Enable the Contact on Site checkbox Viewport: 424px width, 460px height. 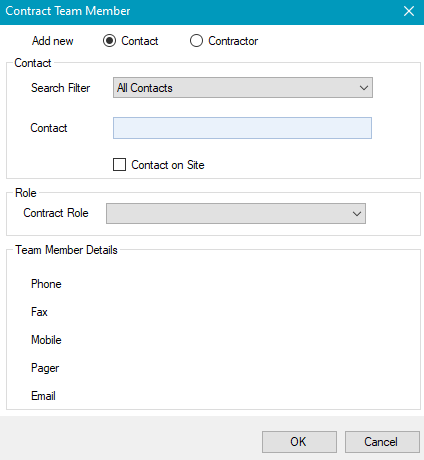(x=119, y=165)
